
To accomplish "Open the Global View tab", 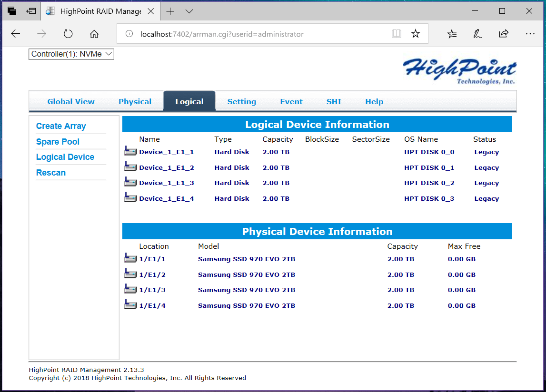I will 71,101.
